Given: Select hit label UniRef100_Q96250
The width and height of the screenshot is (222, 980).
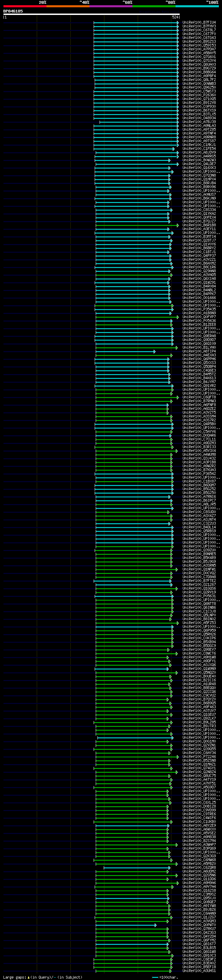Looking at the screenshot, I should tap(199, 88).
